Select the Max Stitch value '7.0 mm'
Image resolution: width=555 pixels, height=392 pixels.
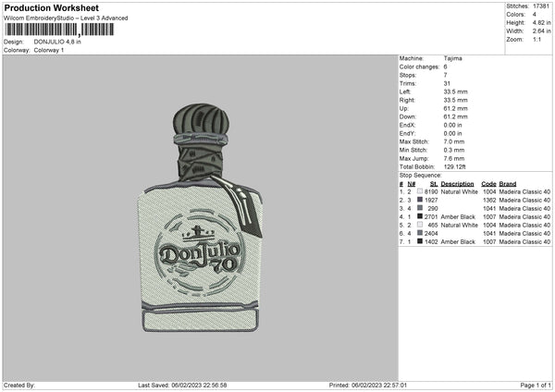[454, 141]
